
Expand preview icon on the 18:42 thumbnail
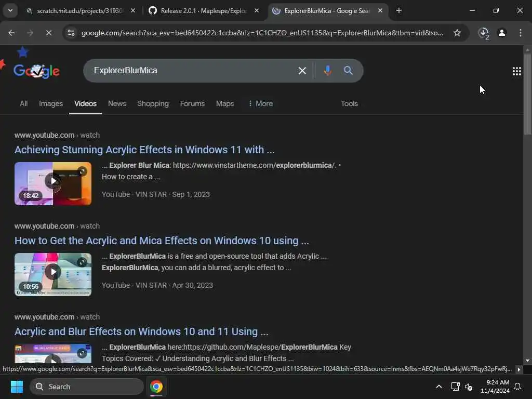coord(82,171)
